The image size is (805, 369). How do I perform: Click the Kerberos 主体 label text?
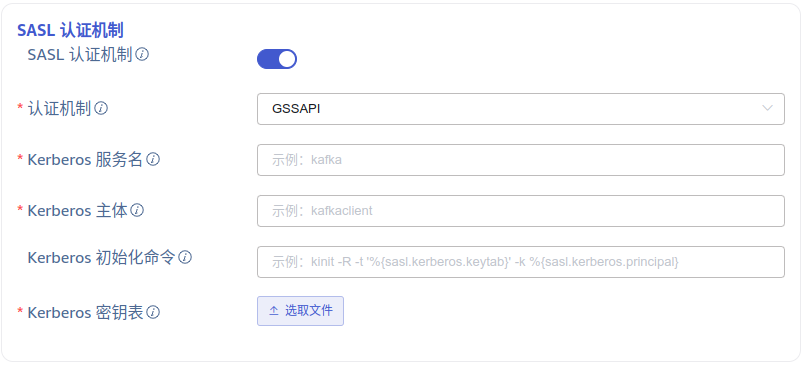[x=77, y=210]
